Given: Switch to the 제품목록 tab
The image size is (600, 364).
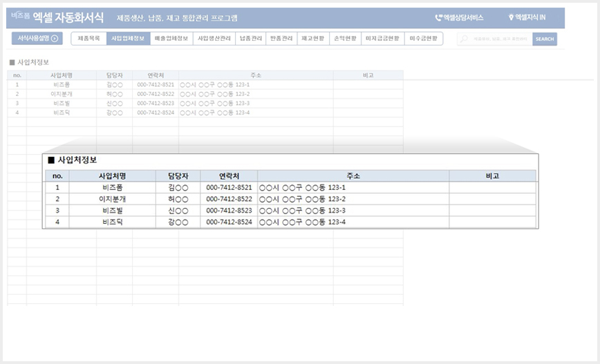Looking at the screenshot, I should coord(88,38).
